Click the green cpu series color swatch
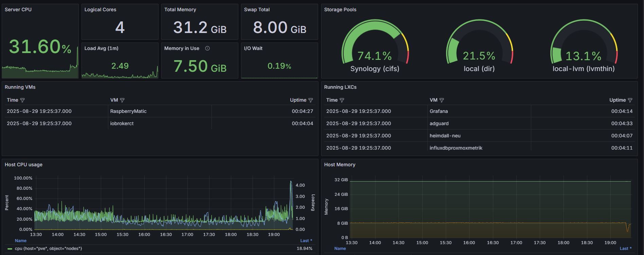644x255 pixels. 10,249
